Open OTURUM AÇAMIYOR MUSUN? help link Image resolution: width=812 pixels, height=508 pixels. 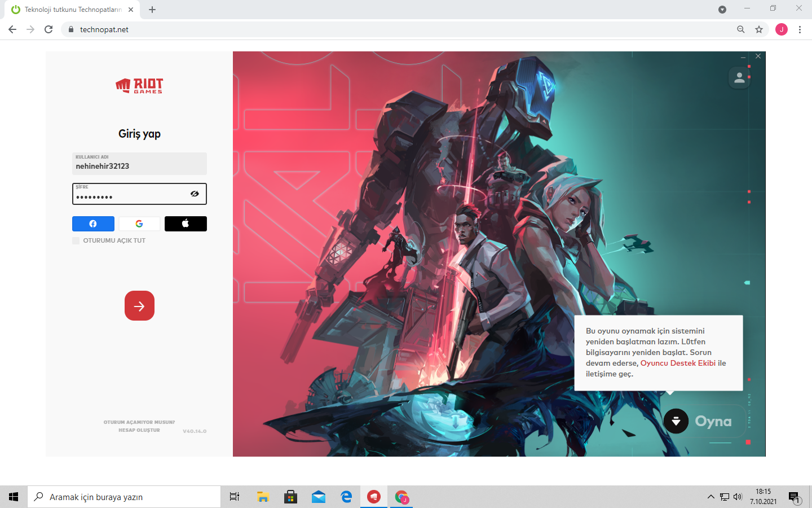click(x=139, y=422)
